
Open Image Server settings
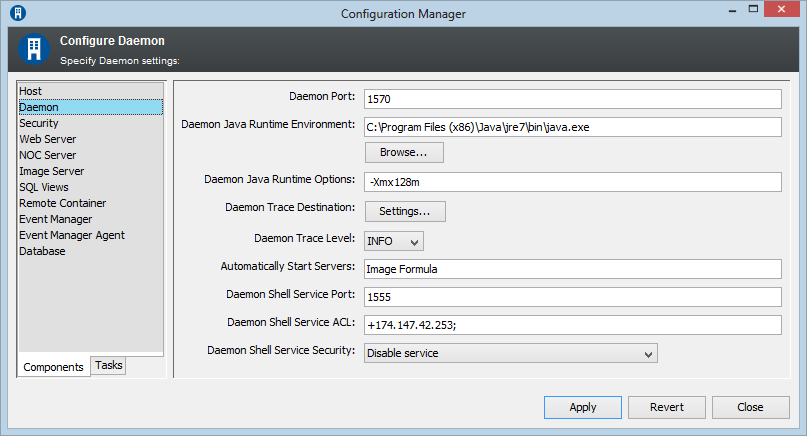(x=91, y=171)
